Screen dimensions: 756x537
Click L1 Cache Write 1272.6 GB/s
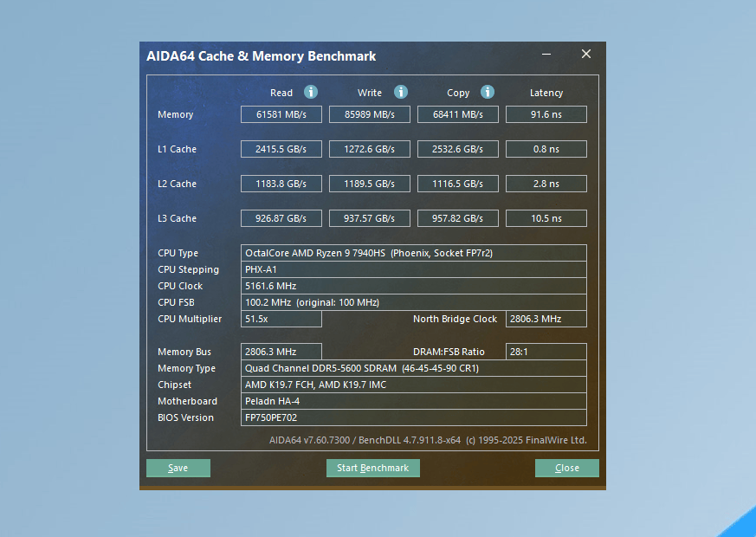(369, 150)
